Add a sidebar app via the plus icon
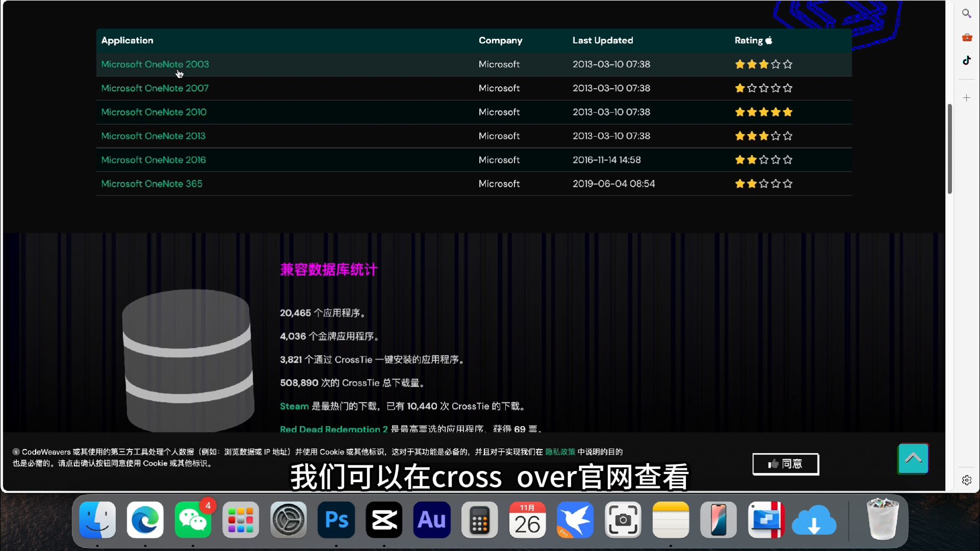Screen dimensions: 980x551 966,98
